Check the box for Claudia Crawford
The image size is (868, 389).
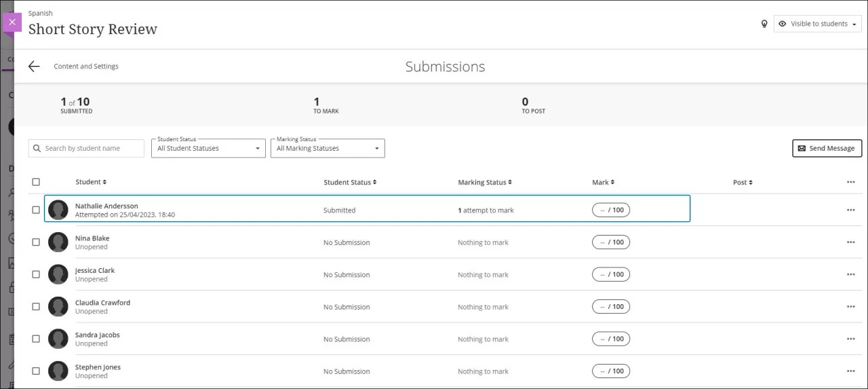click(x=36, y=307)
